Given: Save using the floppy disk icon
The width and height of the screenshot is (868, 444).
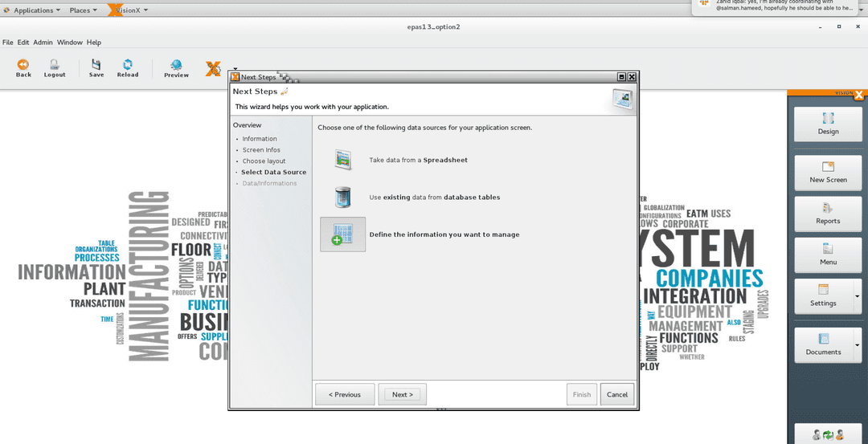Looking at the screenshot, I should click(x=96, y=65).
